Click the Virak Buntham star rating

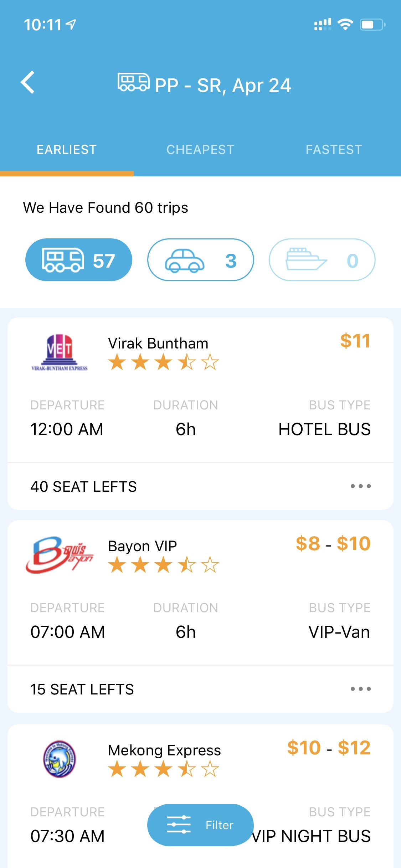tap(164, 362)
